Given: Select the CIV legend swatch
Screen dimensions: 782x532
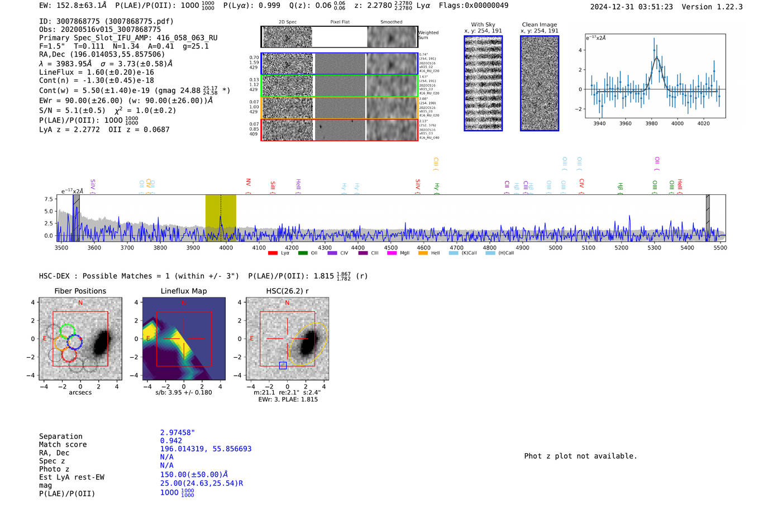Looking at the screenshot, I should 332,253.
